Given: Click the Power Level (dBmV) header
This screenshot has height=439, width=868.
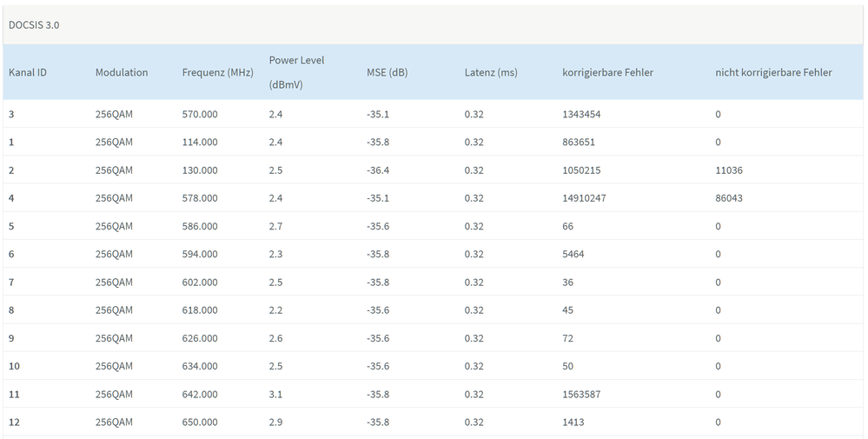Looking at the screenshot, I should click(296, 72).
